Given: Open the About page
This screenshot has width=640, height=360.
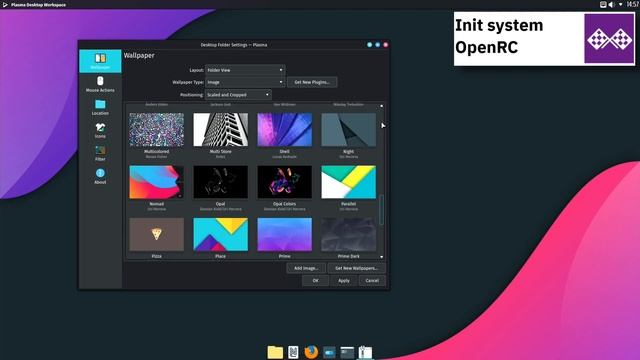Looking at the screenshot, I should pyautogui.click(x=100, y=176).
